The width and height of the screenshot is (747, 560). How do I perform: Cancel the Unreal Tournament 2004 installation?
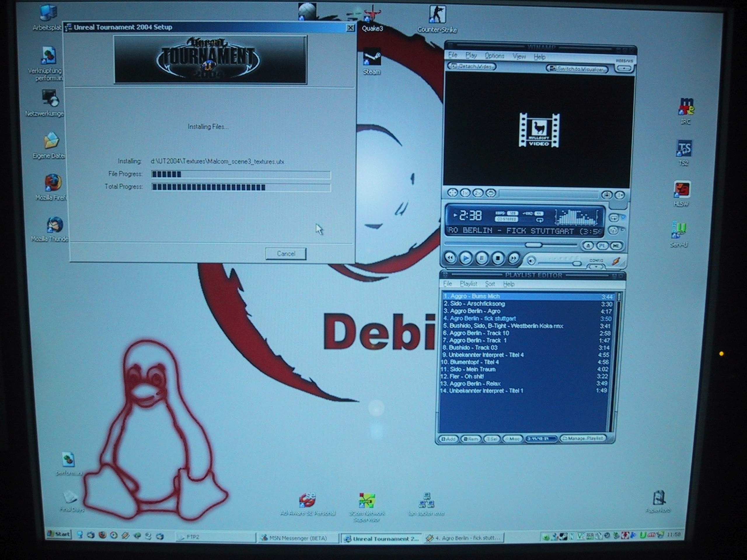286,253
